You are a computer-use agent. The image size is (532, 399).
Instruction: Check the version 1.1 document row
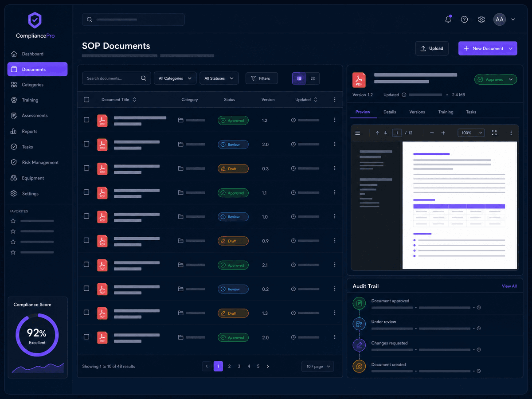(86, 192)
